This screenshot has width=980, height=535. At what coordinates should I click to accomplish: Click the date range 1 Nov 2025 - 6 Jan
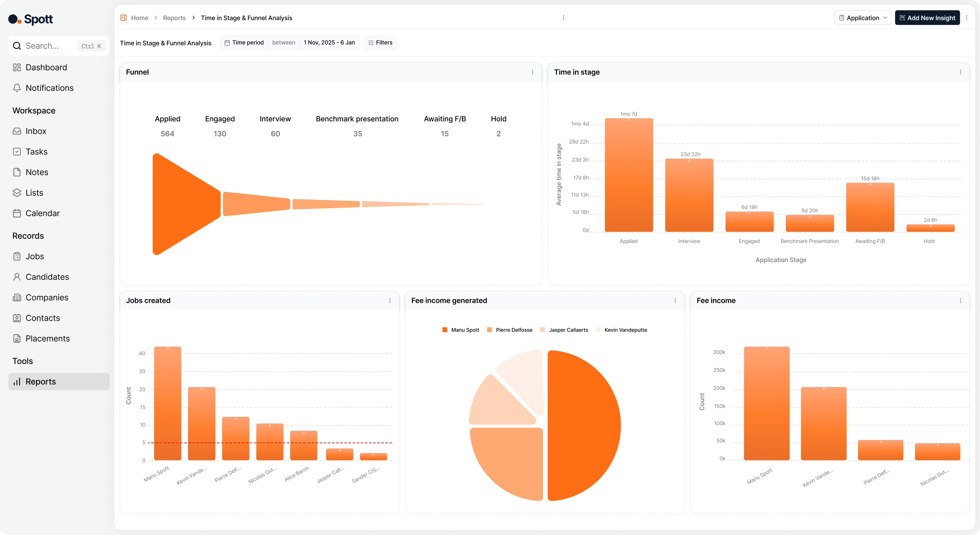pyautogui.click(x=330, y=42)
